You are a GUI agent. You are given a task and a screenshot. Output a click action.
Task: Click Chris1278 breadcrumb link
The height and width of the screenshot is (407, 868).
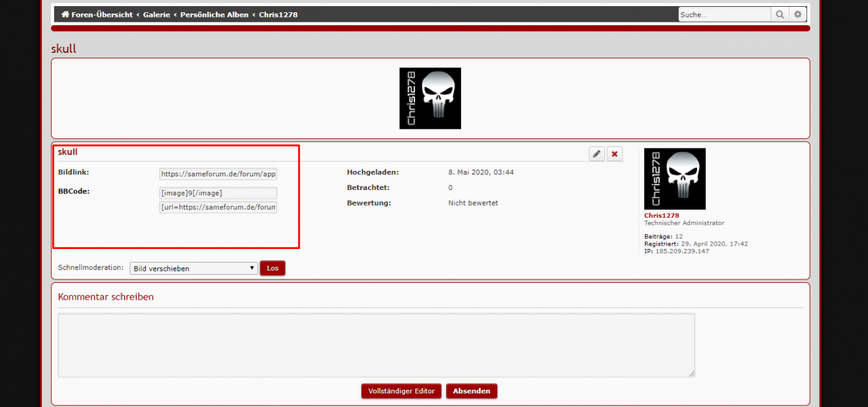click(278, 14)
